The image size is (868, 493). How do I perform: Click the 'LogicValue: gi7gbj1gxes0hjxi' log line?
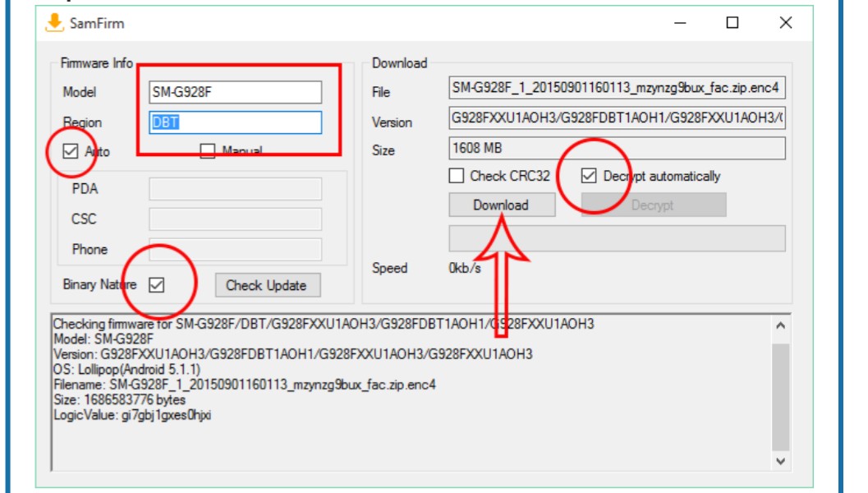(132, 415)
